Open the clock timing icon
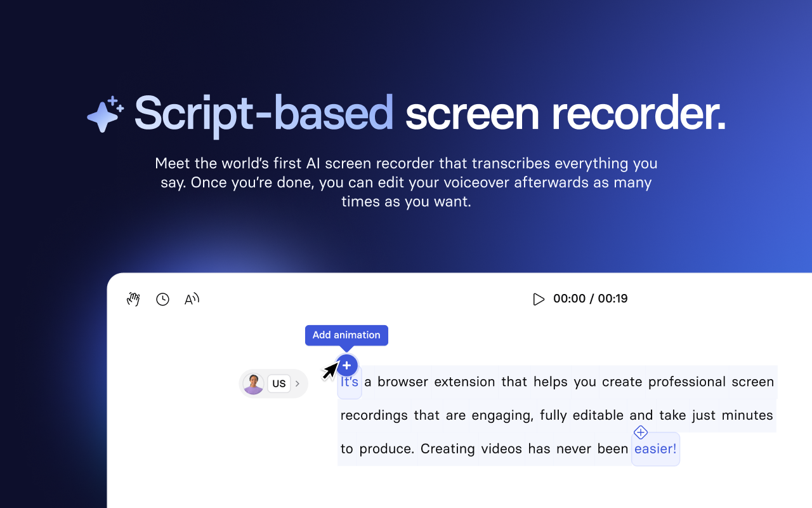812x508 pixels. [x=162, y=299]
